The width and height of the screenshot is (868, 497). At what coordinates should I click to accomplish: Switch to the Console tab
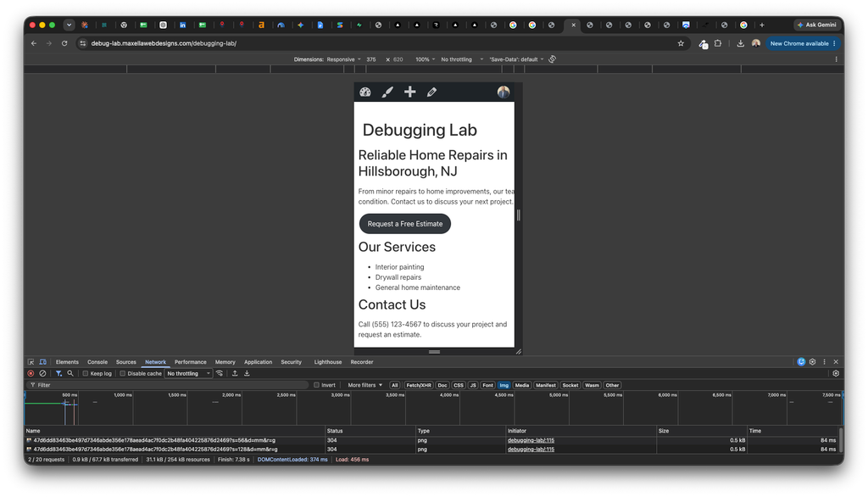97,362
